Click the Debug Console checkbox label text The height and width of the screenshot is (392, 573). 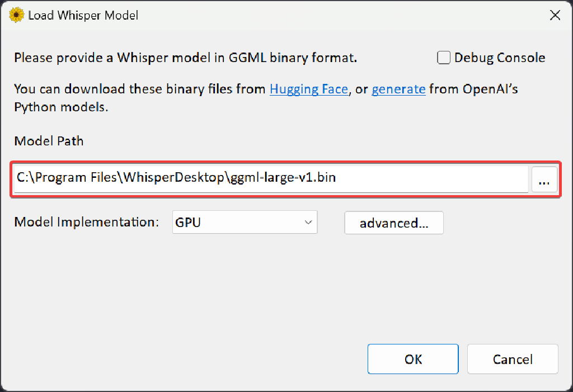(499, 58)
